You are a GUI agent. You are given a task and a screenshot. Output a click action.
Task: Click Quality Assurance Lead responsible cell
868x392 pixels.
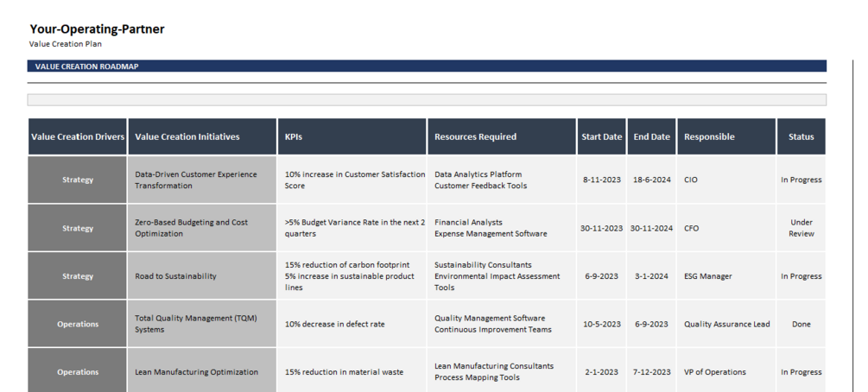pos(726,324)
